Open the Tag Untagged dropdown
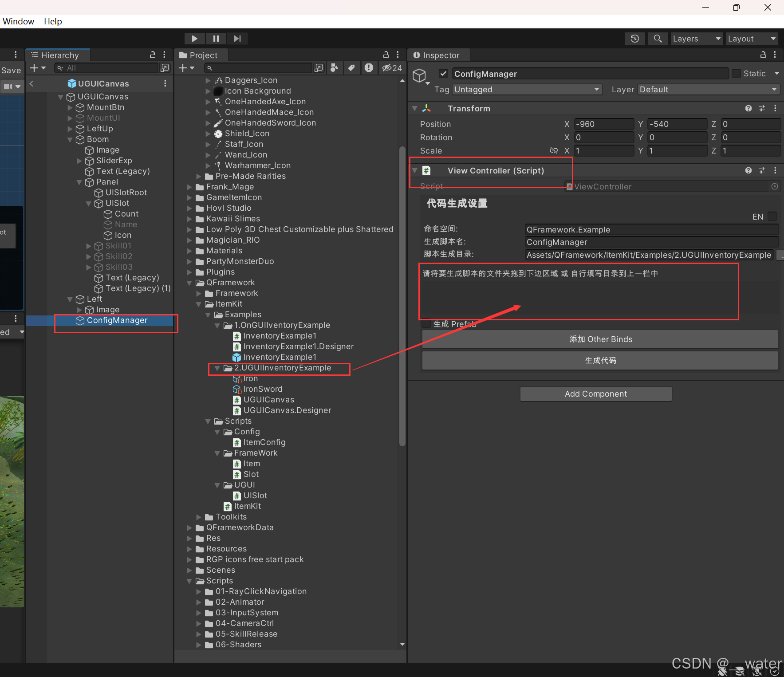The image size is (784, 677). (527, 90)
